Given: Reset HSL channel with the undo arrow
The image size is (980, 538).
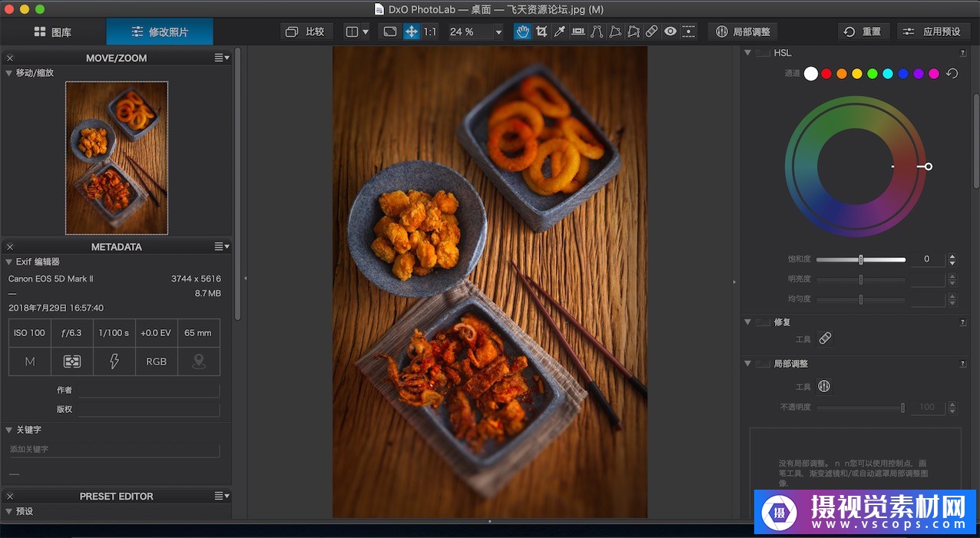Looking at the screenshot, I should click(x=952, y=74).
